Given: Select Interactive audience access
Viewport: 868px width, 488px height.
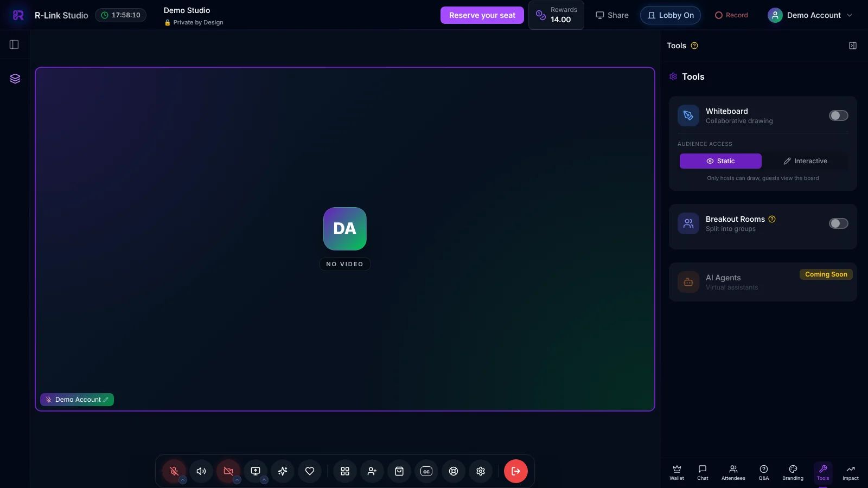Looking at the screenshot, I should pyautogui.click(x=805, y=161).
